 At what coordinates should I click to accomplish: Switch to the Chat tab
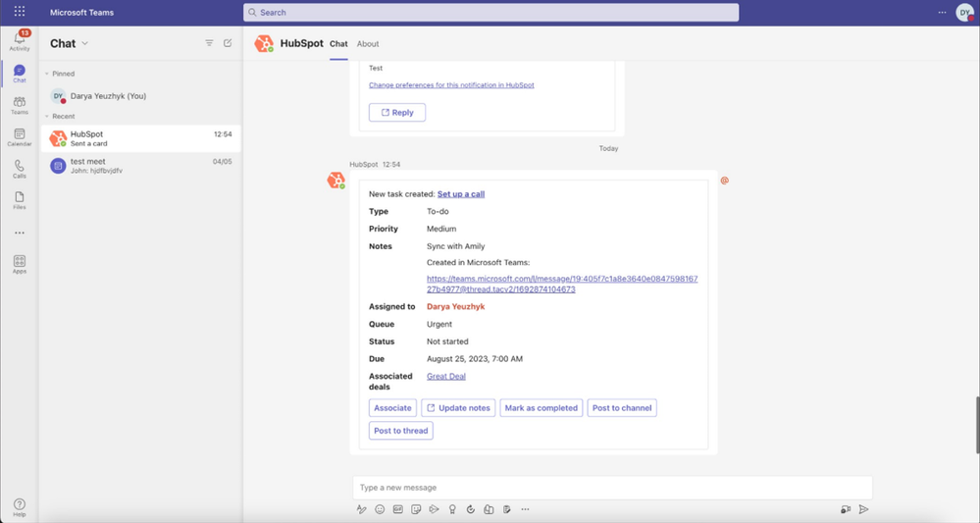tap(338, 44)
